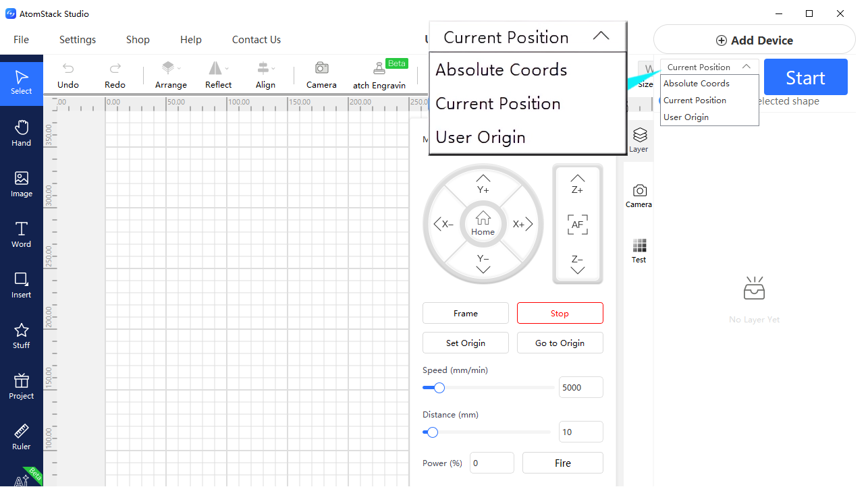
Task: Expand the Align dropdown
Action: pos(265,76)
